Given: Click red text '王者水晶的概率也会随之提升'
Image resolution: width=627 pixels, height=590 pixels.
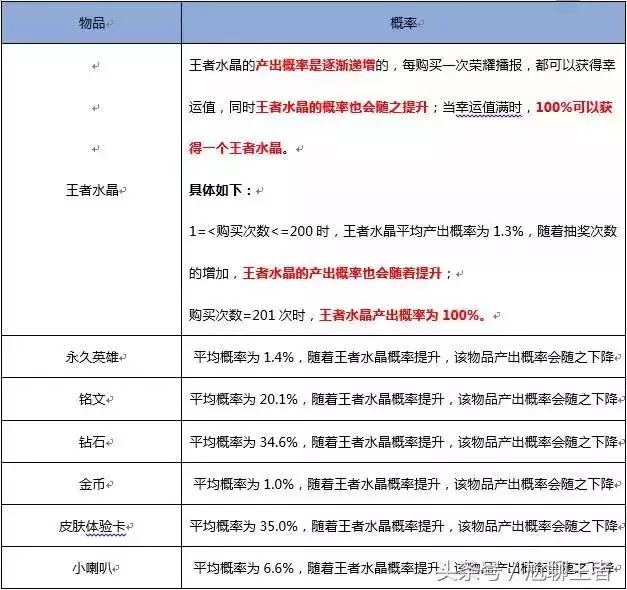Looking at the screenshot, I should coord(342,107).
